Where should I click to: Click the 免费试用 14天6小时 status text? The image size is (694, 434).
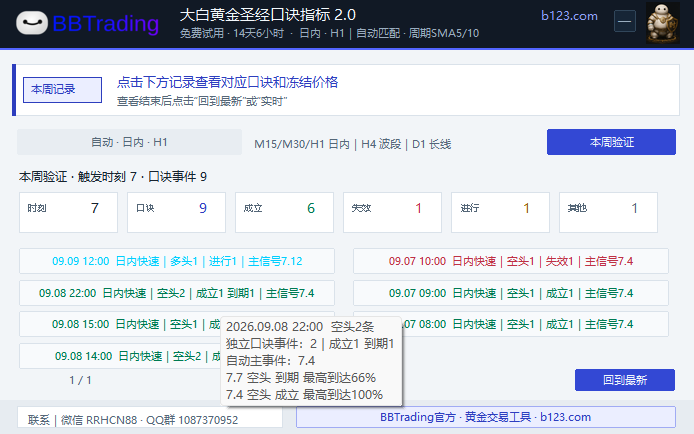[x=232, y=34]
